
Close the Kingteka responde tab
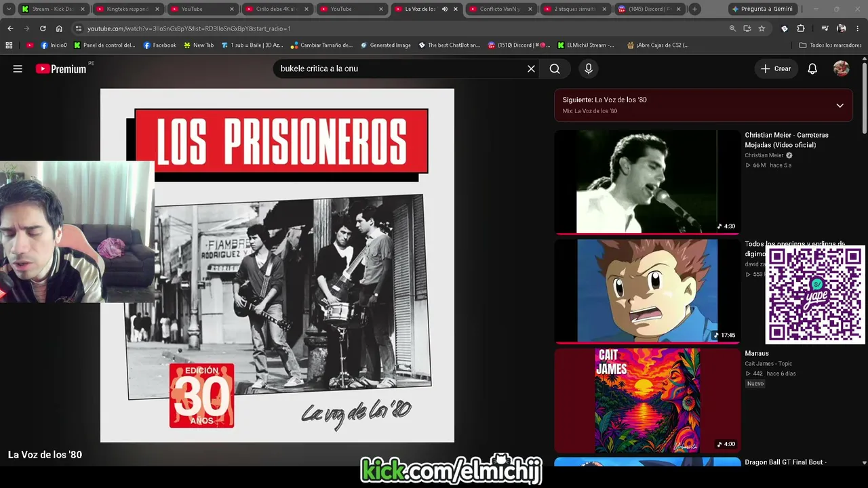click(157, 9)
